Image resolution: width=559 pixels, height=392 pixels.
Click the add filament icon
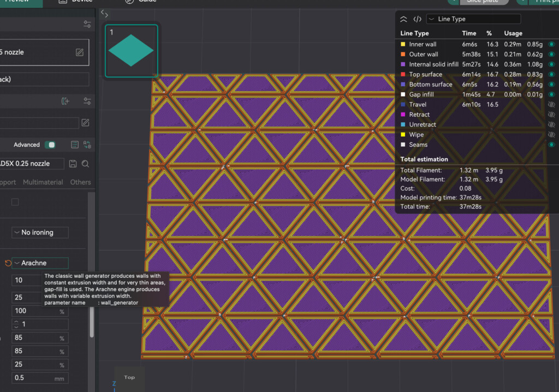pyautogui.click(x=66, y=101)
